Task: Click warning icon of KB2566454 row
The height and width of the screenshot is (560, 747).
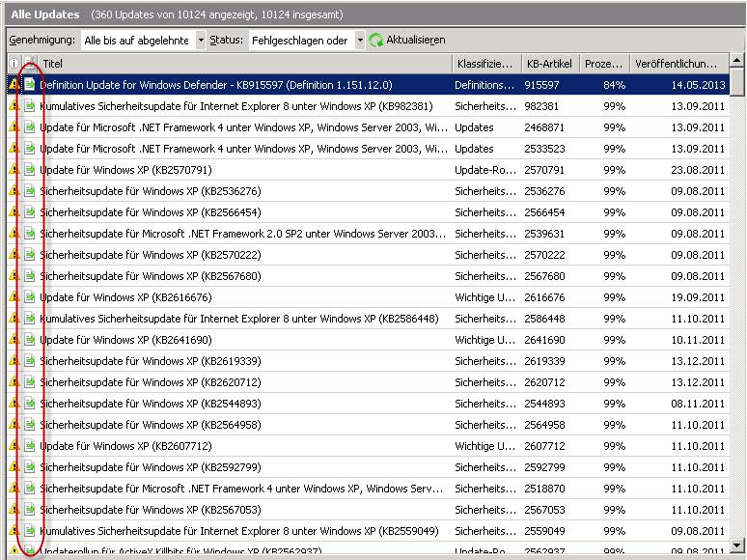Action: point(14,212)
